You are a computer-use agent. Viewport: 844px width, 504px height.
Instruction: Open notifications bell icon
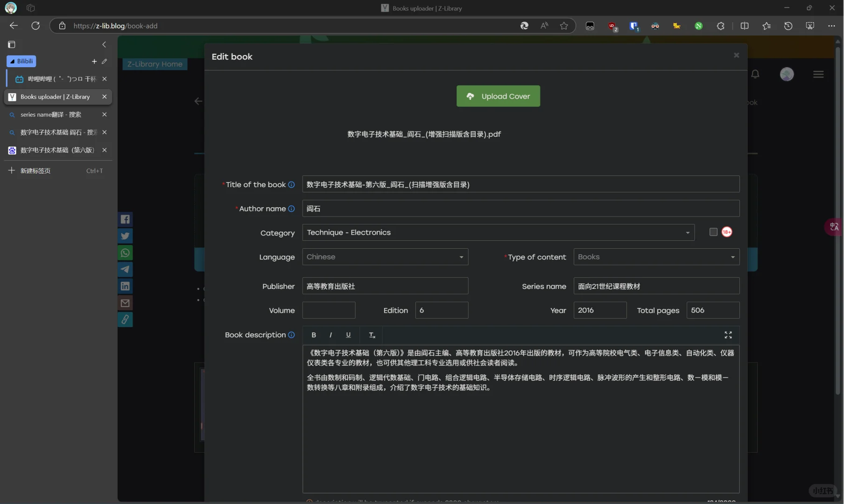tap(755, 74)
